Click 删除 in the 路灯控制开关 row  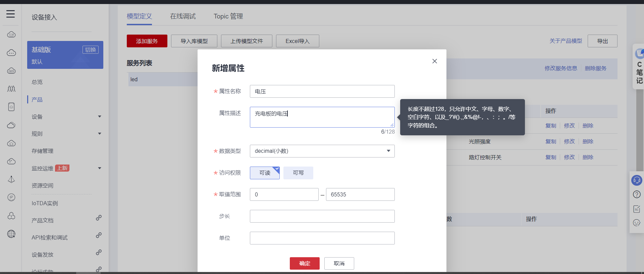pyautogui.click(x=588, y=157)
